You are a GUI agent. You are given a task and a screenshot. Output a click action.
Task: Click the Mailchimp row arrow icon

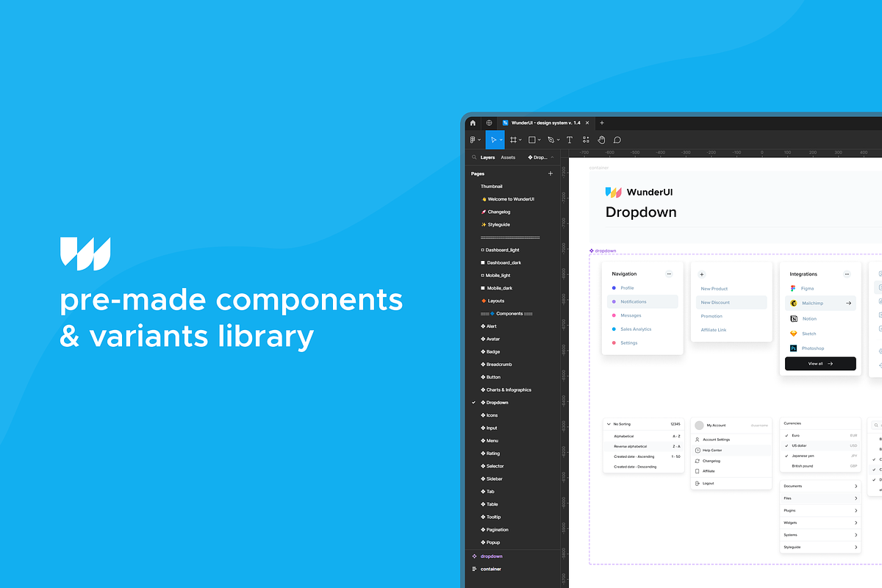click(848, 303)
